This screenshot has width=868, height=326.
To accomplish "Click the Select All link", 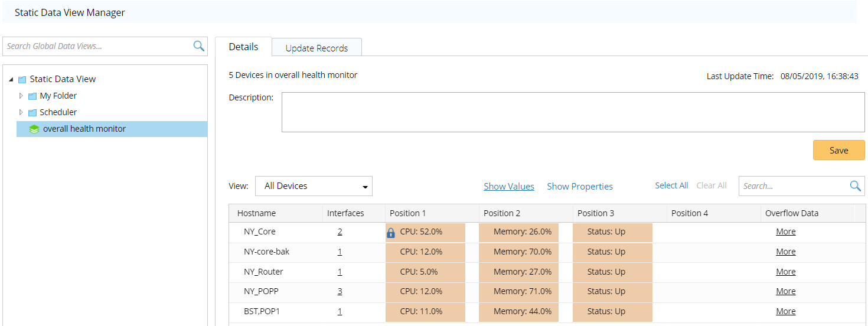I will point(671,185).
